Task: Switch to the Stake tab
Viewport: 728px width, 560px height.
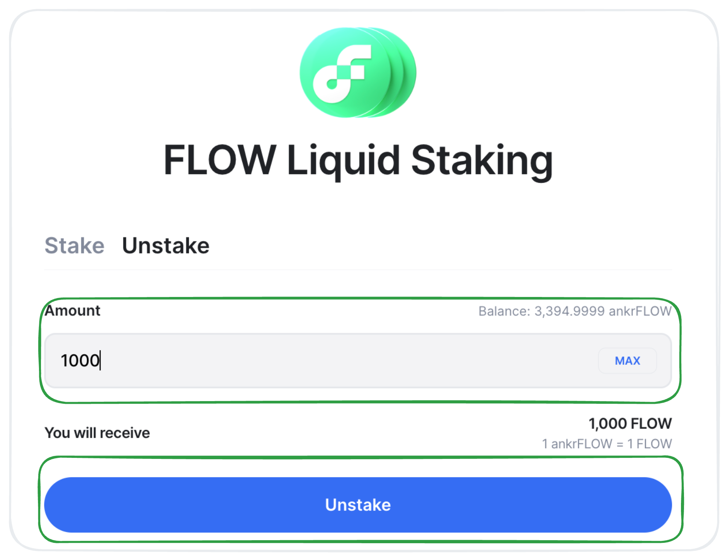Action: (x=75, y=246)
